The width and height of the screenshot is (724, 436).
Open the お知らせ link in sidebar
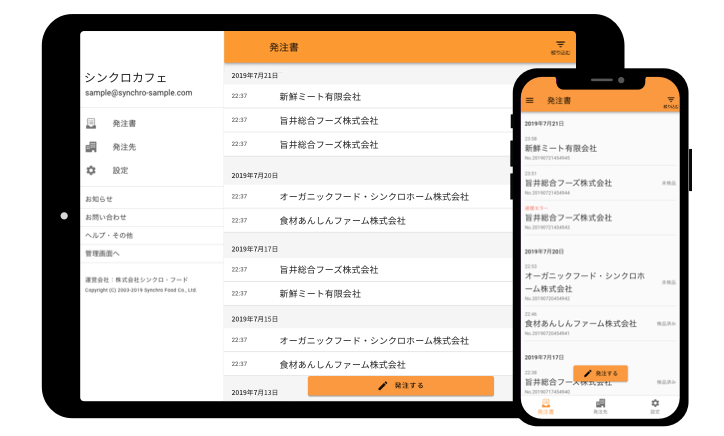tap(99, 199)
